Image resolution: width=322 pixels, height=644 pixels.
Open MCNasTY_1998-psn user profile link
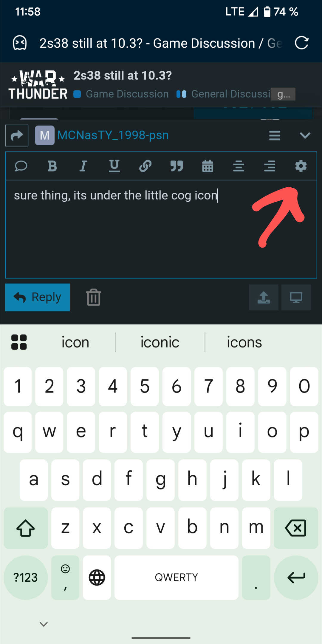pos(113,135)
